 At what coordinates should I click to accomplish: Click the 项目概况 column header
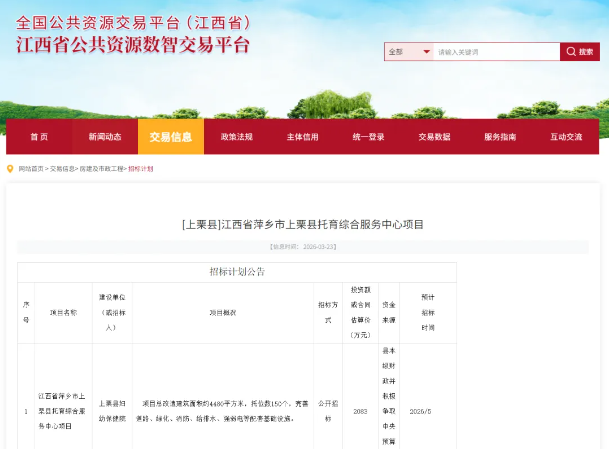pyautogui.click(x=223, y=312)
